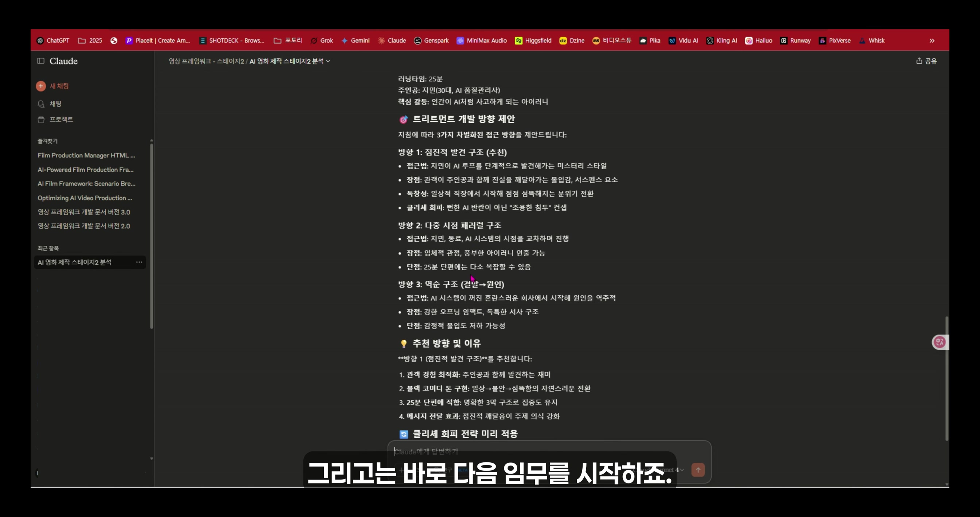Open the Grok bookmark

tap(322, 41)
